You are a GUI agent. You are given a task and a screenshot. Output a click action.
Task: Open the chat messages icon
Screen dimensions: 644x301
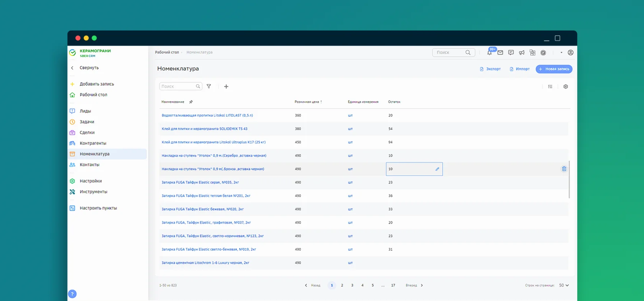[x=511, y=52]
